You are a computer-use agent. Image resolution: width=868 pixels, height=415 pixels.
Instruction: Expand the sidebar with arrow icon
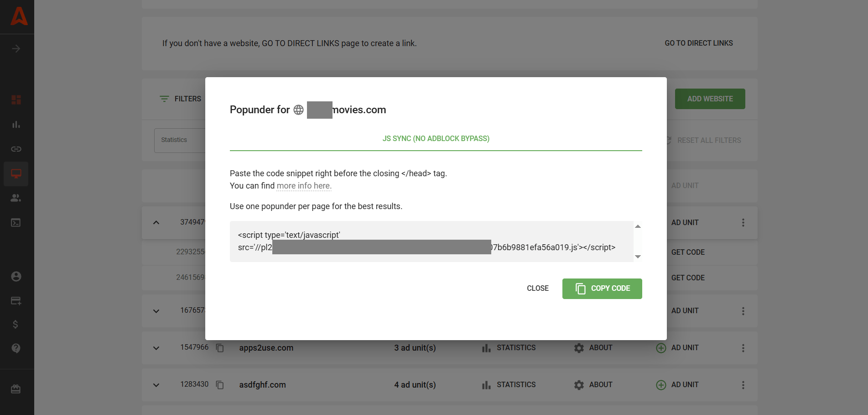coord(16,49)
